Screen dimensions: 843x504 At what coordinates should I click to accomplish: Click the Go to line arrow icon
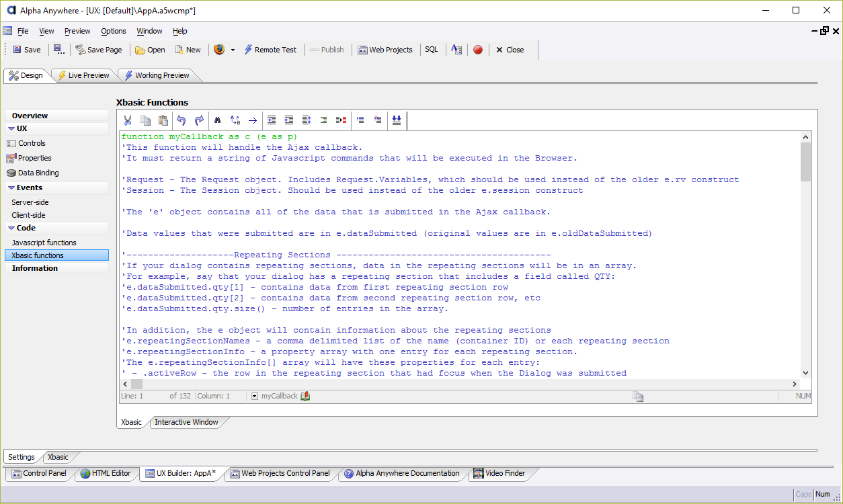[x=253, y=120]
